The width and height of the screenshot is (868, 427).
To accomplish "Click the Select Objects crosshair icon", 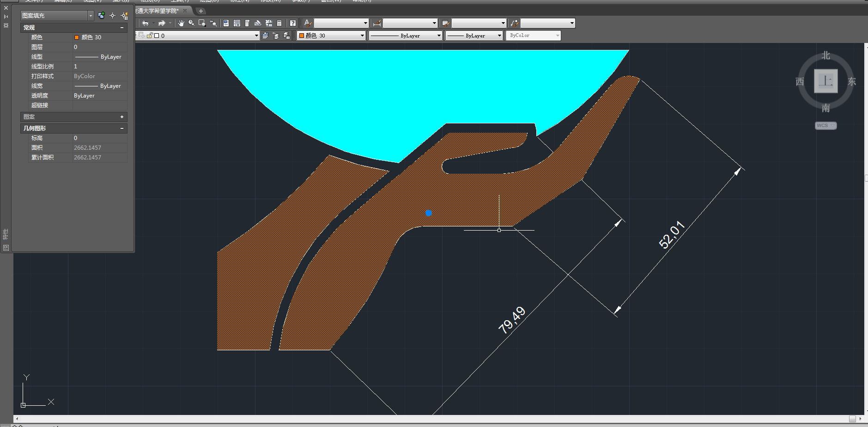I will 112,16.
